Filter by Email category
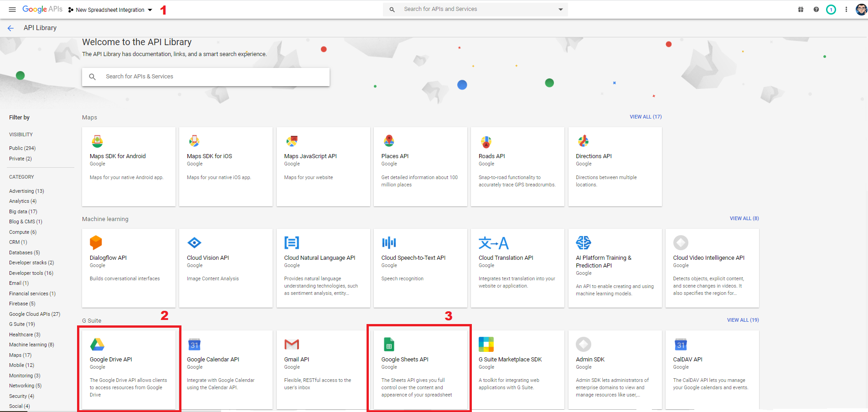 pyautogui.click(x=19, y=283)
